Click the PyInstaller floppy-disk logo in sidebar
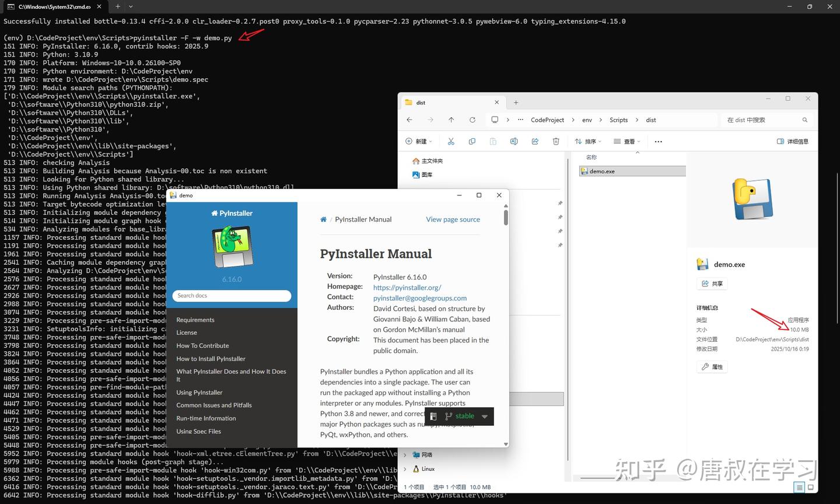 click(232, 246)
